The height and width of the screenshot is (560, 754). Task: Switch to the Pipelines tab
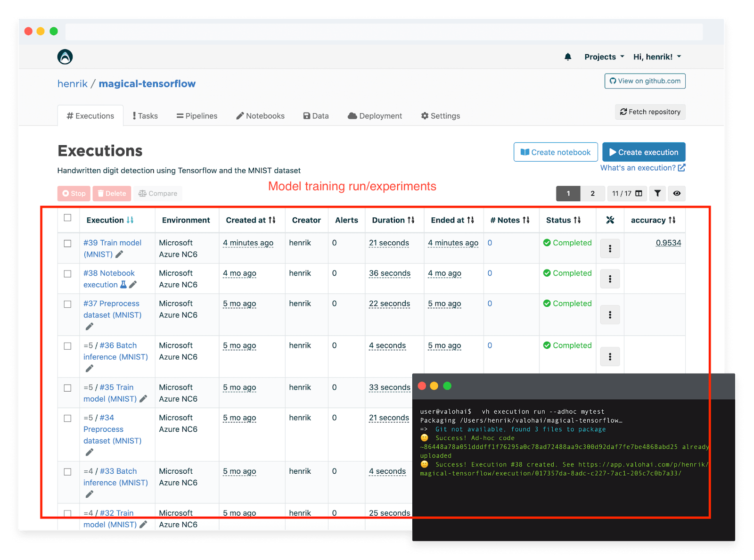[x=197, y=115]
